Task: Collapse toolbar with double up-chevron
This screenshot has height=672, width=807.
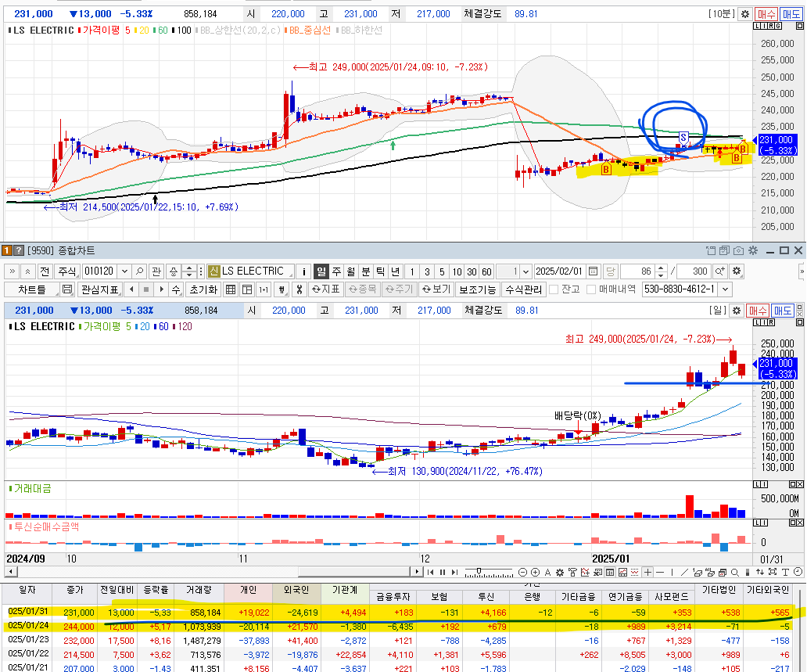Action: coord(28,271)
